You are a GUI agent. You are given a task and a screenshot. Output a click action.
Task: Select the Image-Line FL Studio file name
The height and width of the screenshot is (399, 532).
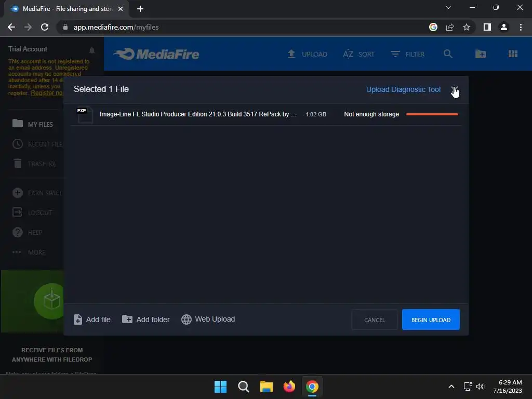point(198,114)
